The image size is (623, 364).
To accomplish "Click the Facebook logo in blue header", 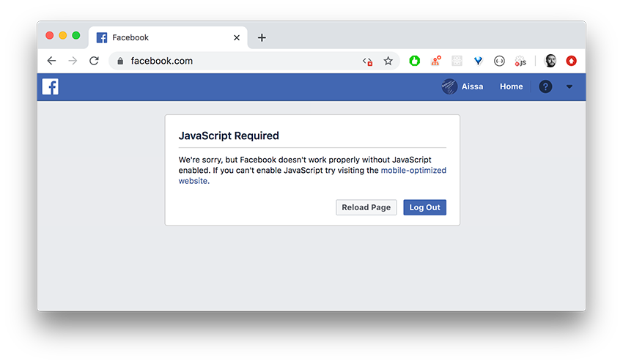I will (51, 86).
